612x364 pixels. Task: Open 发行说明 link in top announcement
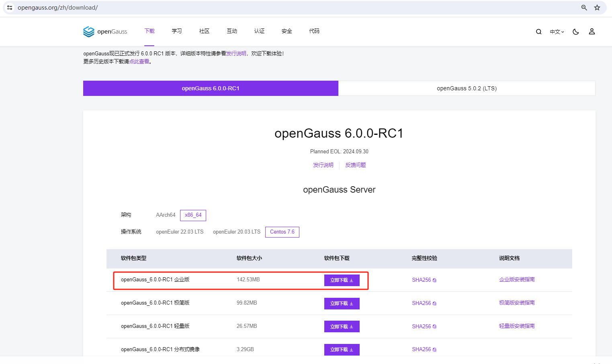pos(236,53)
